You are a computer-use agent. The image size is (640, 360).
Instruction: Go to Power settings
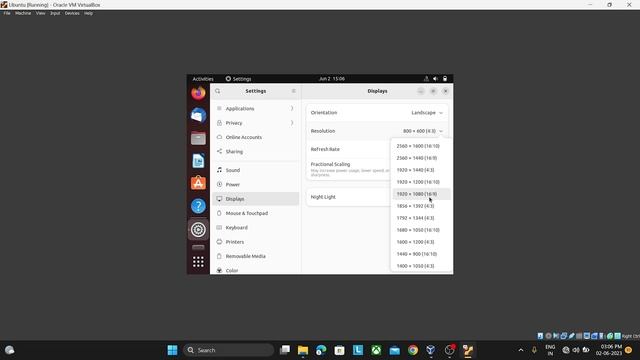point(256,184)
